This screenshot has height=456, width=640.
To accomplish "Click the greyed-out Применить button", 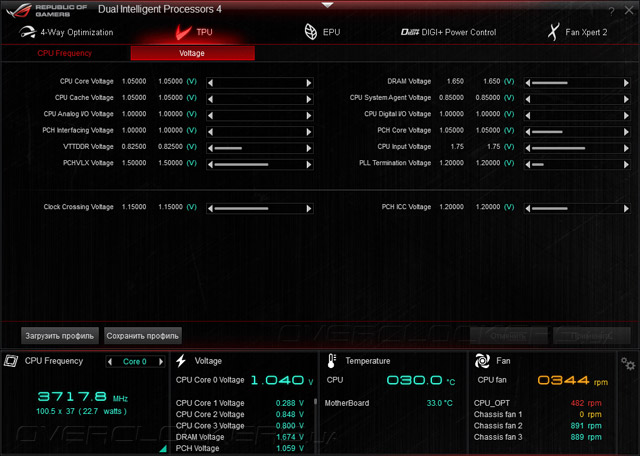I will [592, 336].
